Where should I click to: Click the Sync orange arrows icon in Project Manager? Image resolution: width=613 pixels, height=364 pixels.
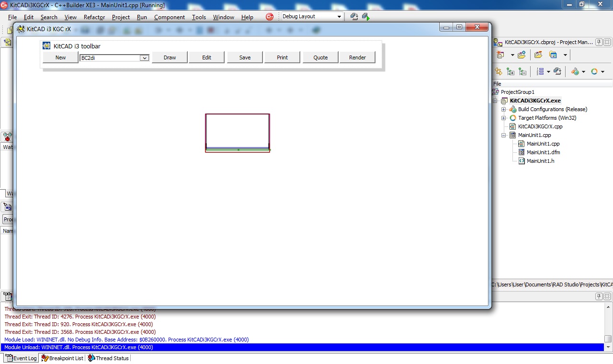click(x=499, y=71)
